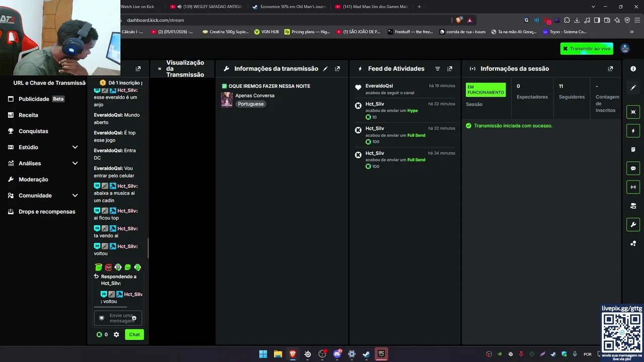Open the browser hamburger menu
Viewport: 644px width, 362px height.
coord(637,20)
